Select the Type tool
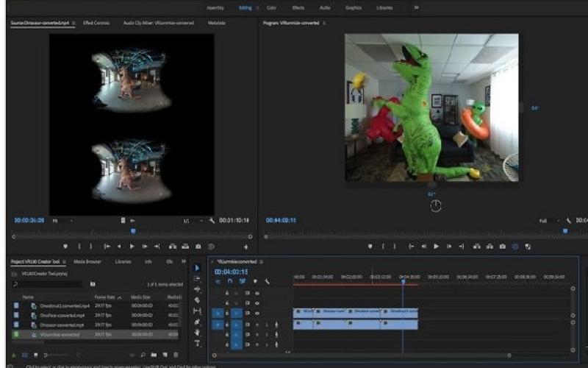588x368 pixels. coord(197,343)
